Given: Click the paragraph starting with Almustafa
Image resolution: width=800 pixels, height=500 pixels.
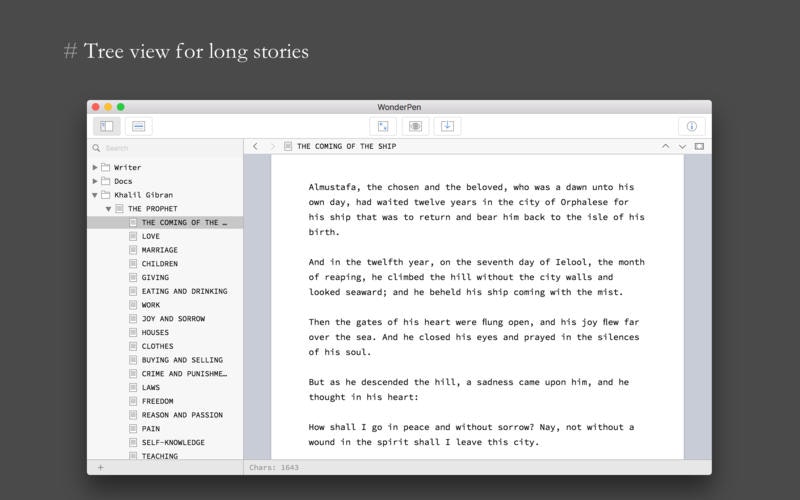Looking at the screenshot, I should 477,210.
